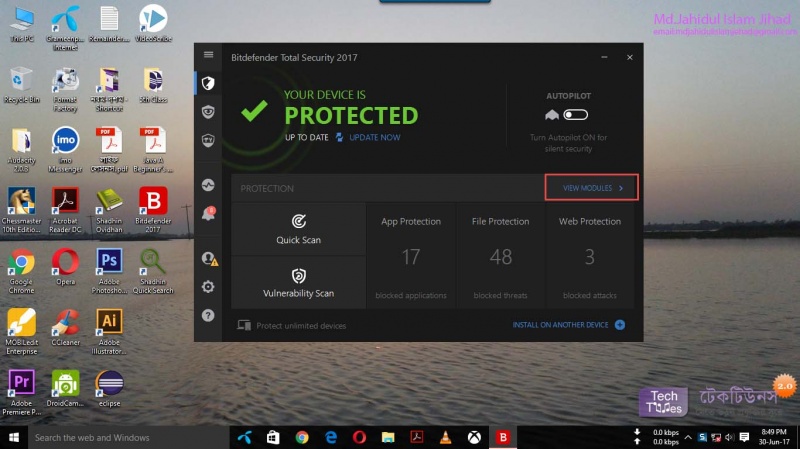Viewport: 800px width, 449px height.
Task: Open Bitdefender Settings gear icon
Action: (x=208, y=287)
